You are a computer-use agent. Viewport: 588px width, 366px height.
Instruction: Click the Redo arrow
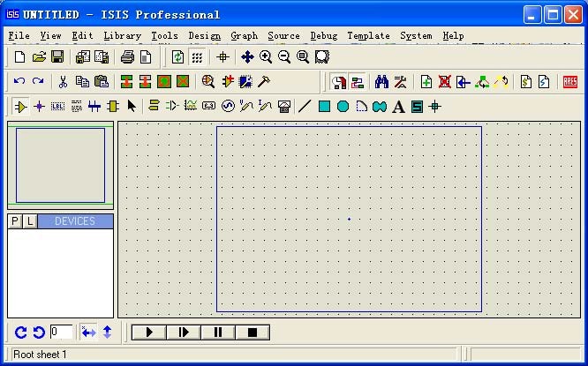click(38, 81)
